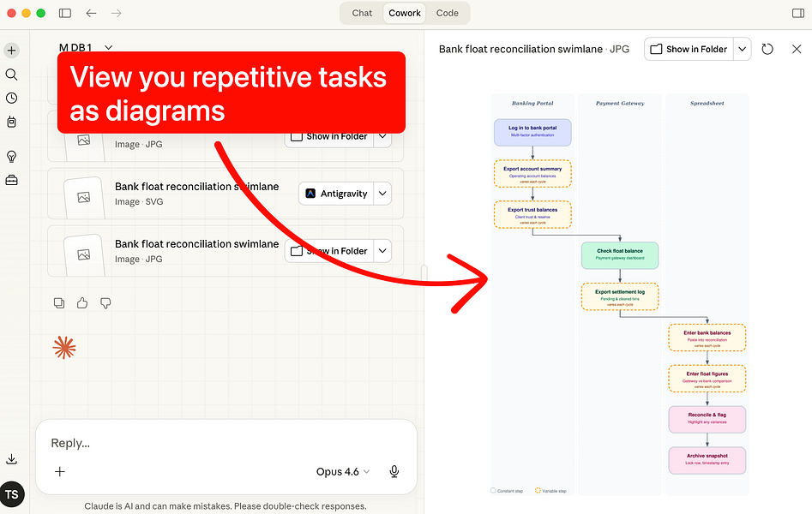Click the preview title Bank float reconciliation swimlane

[520, 49]
